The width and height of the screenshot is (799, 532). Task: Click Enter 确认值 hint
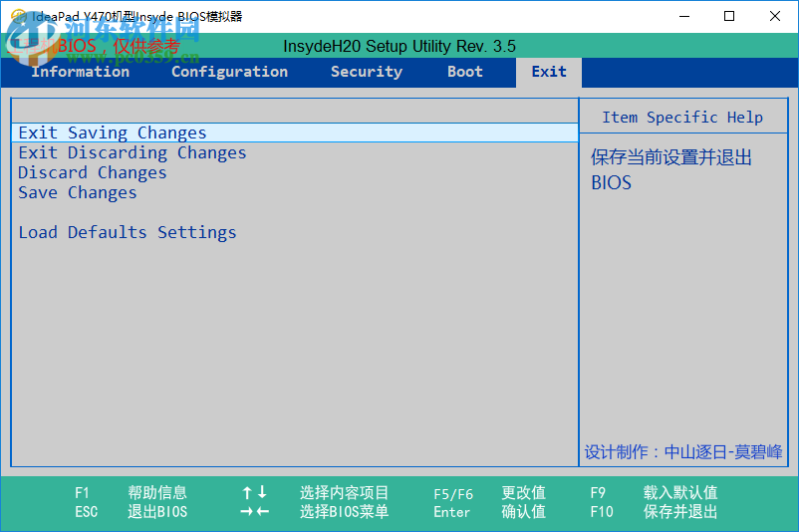(490, 512)
